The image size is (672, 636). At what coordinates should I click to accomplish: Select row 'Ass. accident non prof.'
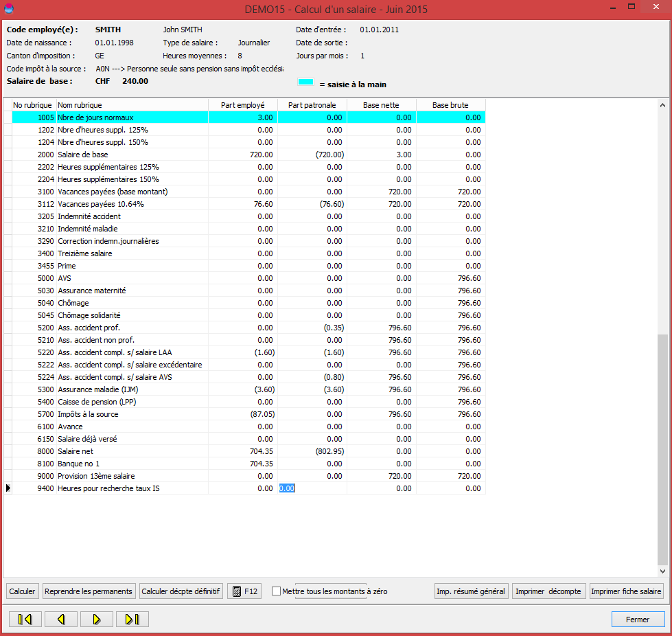[248, 340]
